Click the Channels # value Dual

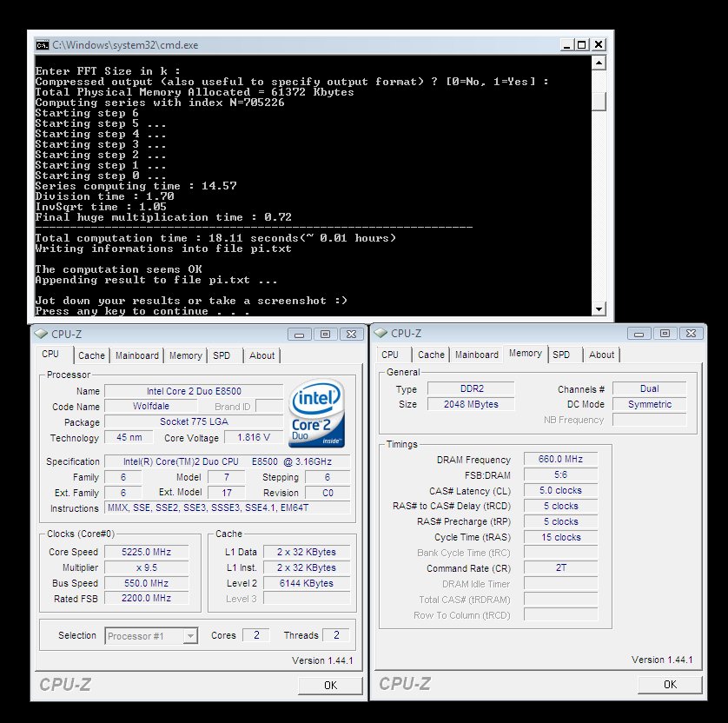tap(650, 388)
